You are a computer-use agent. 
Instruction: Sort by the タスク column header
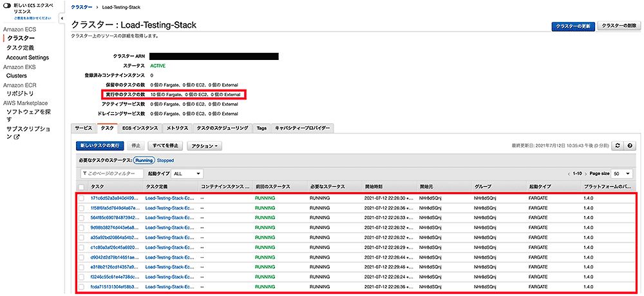click(x=97, y=186)
